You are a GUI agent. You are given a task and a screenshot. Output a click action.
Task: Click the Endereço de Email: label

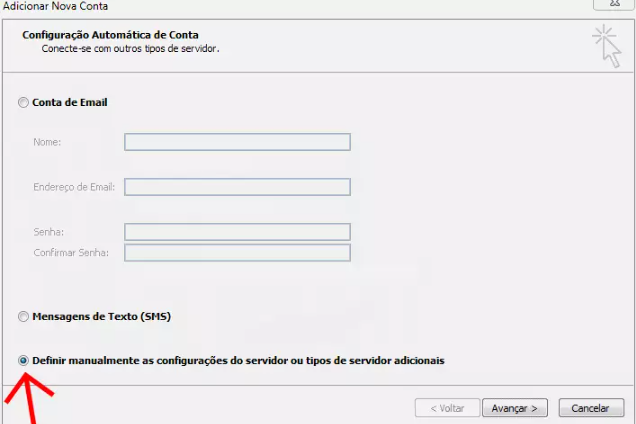point(73,187)
